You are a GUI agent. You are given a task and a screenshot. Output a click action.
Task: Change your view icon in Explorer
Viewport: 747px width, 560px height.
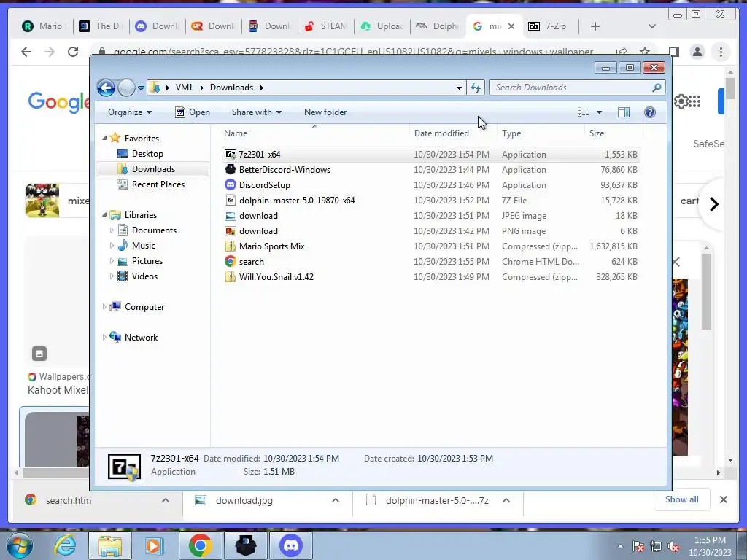point(583,112)
